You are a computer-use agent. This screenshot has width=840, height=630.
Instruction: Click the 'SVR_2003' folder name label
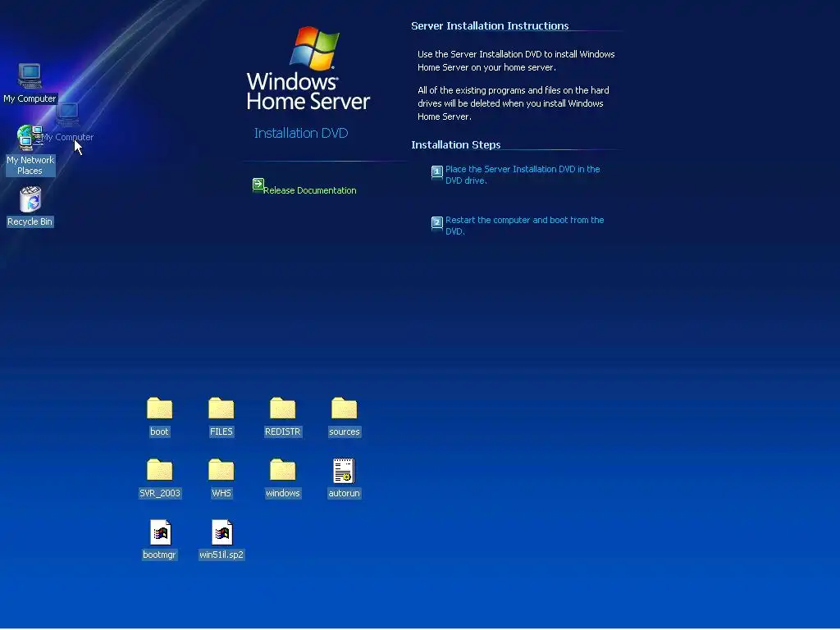pos(160,493)
